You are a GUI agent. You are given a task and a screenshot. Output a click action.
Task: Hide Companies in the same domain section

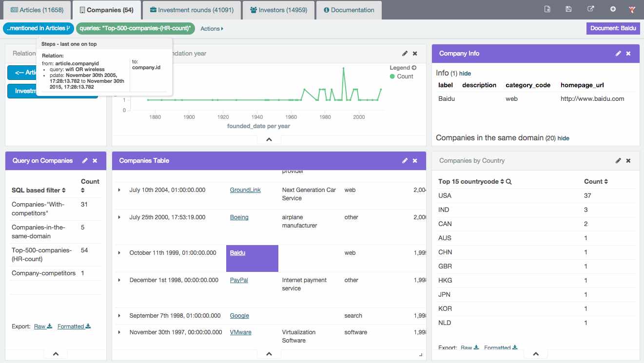563,138
